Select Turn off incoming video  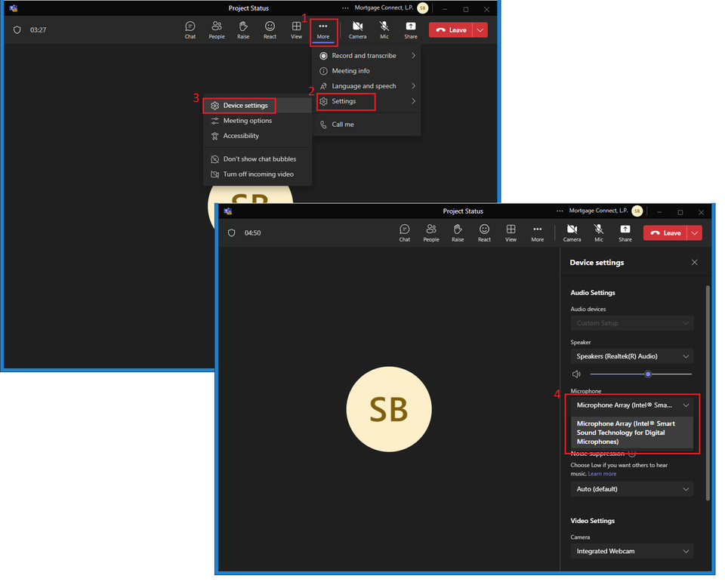click(x=258, y=174)
